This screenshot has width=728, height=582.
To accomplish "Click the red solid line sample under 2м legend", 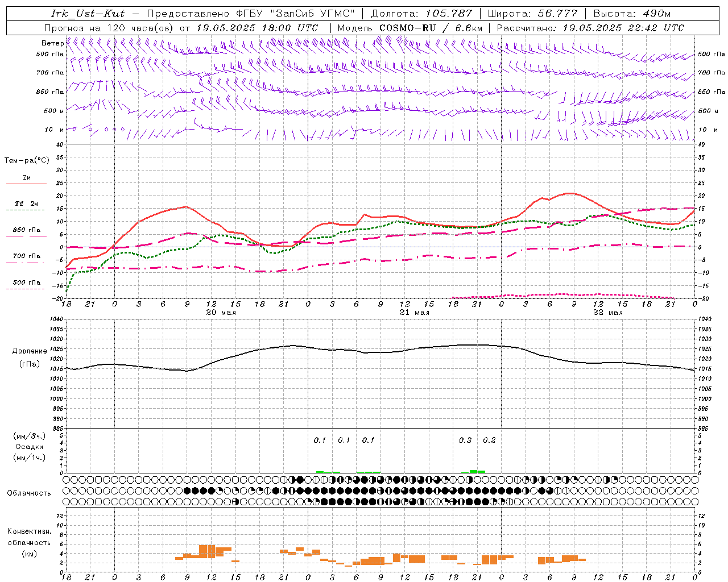I will click(x=26, y=184).
